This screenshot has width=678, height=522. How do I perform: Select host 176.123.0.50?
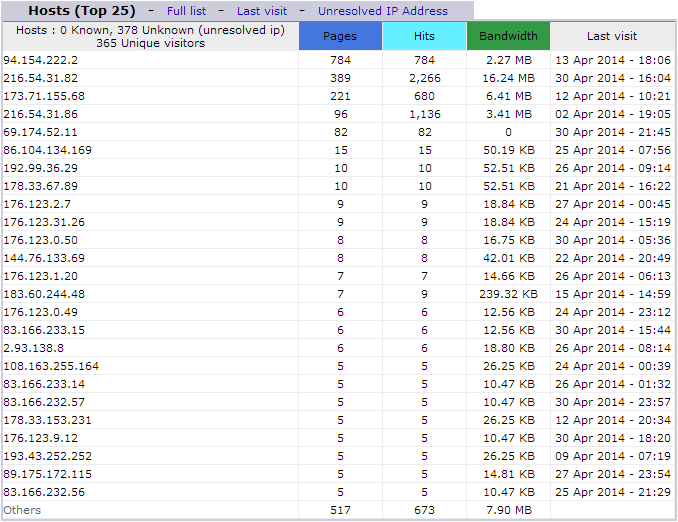point(41,240)
